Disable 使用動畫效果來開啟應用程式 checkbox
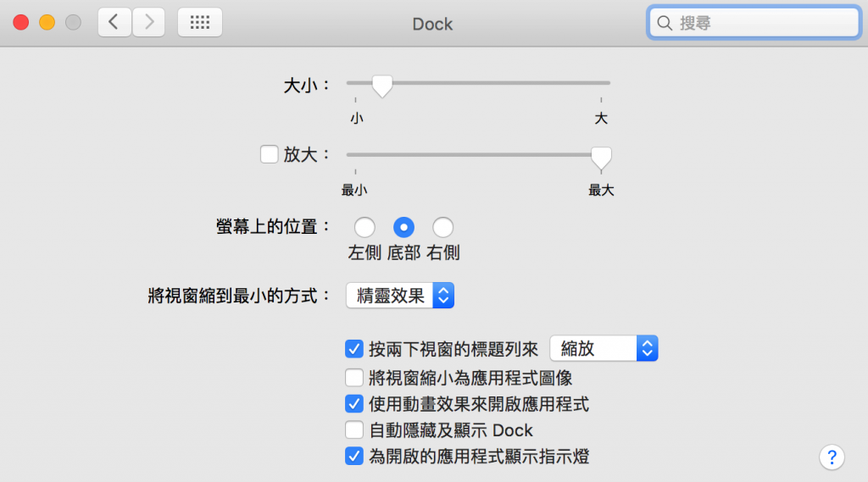 354,403
